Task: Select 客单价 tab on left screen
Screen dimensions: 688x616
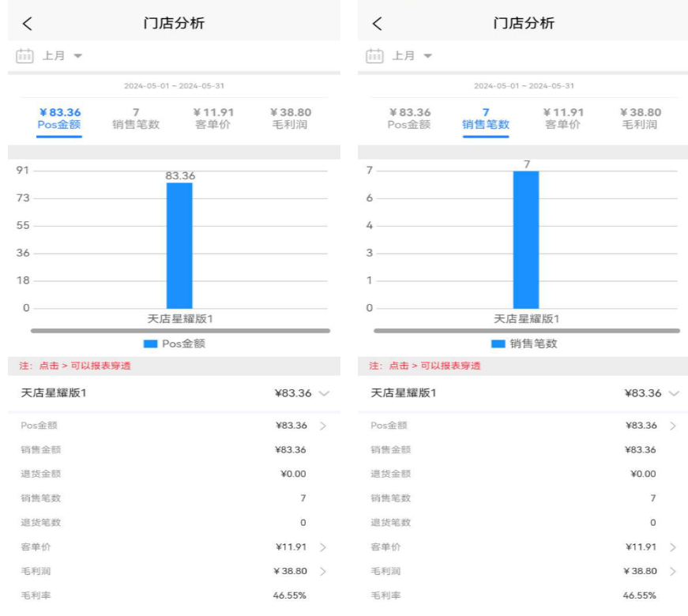Action: [x=213, y=119]
